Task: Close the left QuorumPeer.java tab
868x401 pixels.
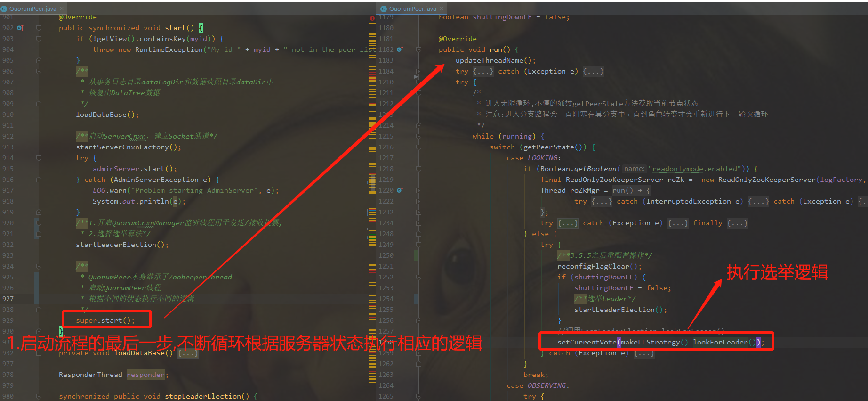Action: click(x=62, y=9)
